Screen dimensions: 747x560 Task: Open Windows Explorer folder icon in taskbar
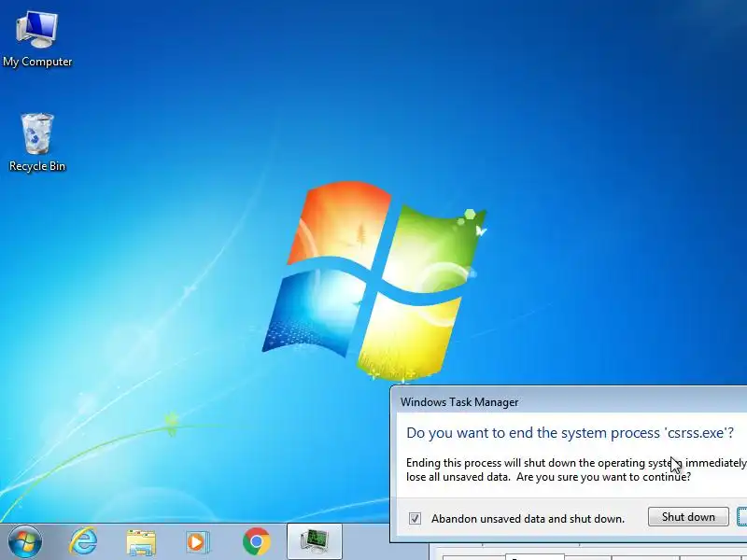[141, 542]
